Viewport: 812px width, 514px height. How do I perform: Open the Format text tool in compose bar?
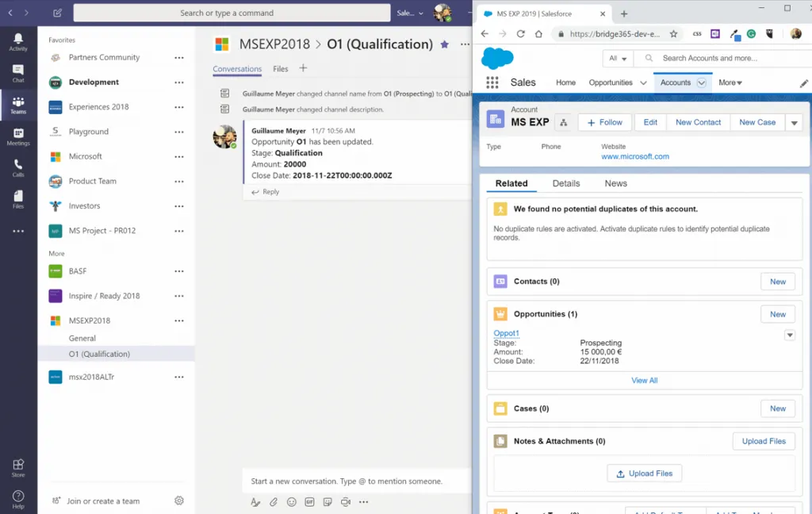coord(255,501)
